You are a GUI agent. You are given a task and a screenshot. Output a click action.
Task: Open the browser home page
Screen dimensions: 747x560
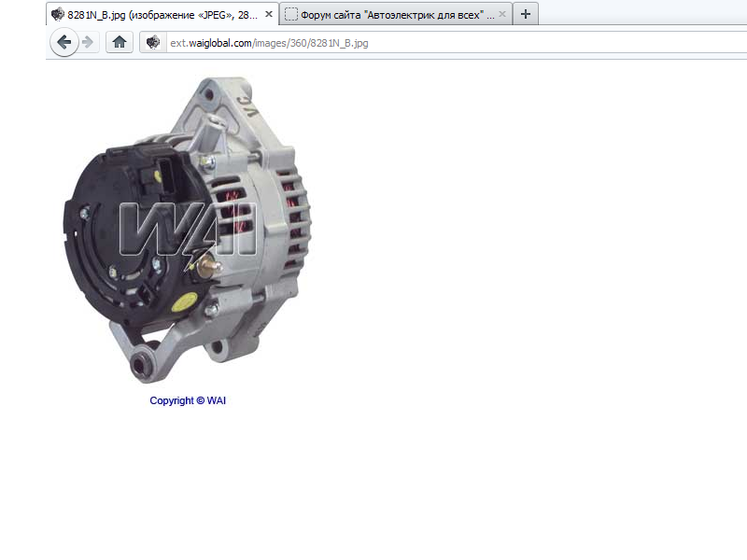pyautogui.click(x=120, y=42)
